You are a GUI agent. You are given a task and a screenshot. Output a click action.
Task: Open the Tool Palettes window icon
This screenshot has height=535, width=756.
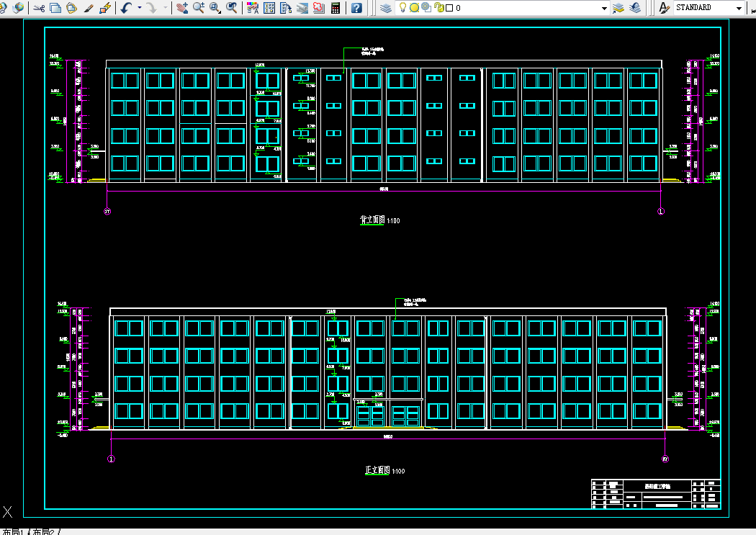click(286, 8)
